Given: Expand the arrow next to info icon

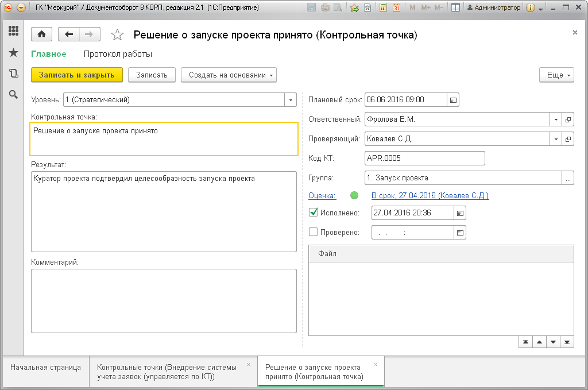Looking at the screenshot, I should (541, 9).
